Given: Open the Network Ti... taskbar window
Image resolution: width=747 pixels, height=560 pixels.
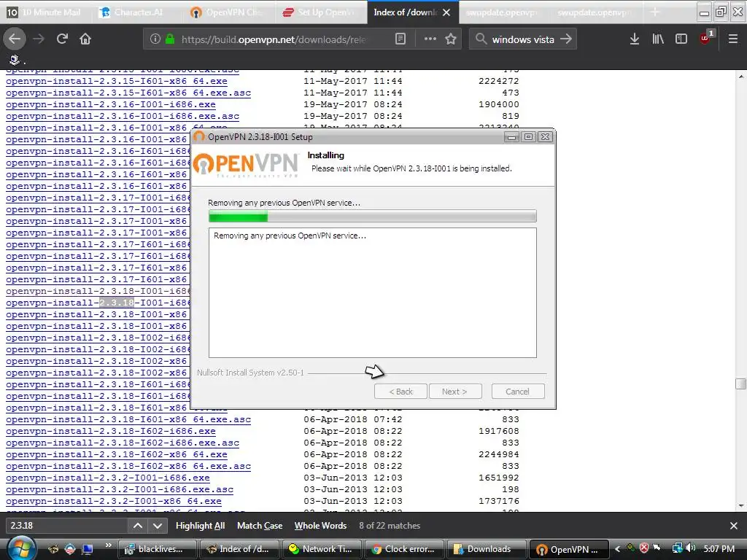Looking at the screenshot, I should click(x=322, y=549).
